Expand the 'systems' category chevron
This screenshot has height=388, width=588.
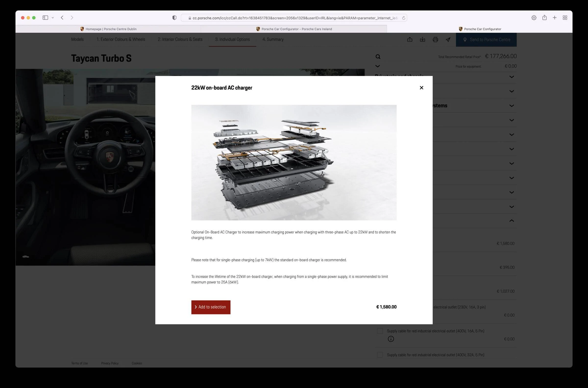tap(512, 106)
